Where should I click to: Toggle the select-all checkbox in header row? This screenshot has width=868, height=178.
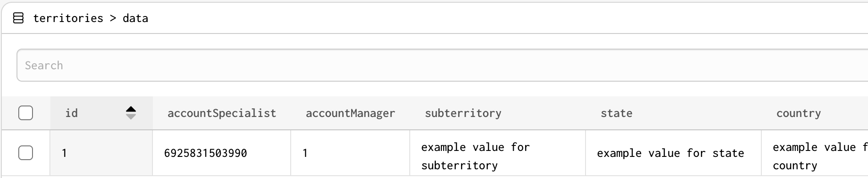coord(26,113)
